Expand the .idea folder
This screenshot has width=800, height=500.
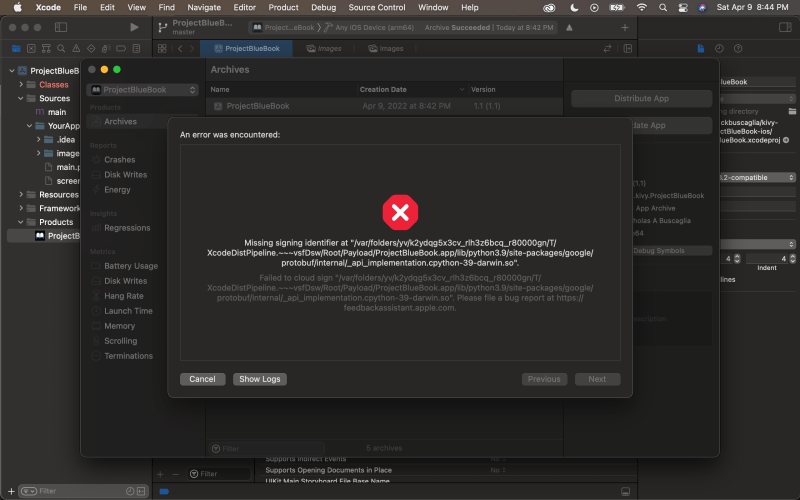pyautogui.click(x=38, y=139)
